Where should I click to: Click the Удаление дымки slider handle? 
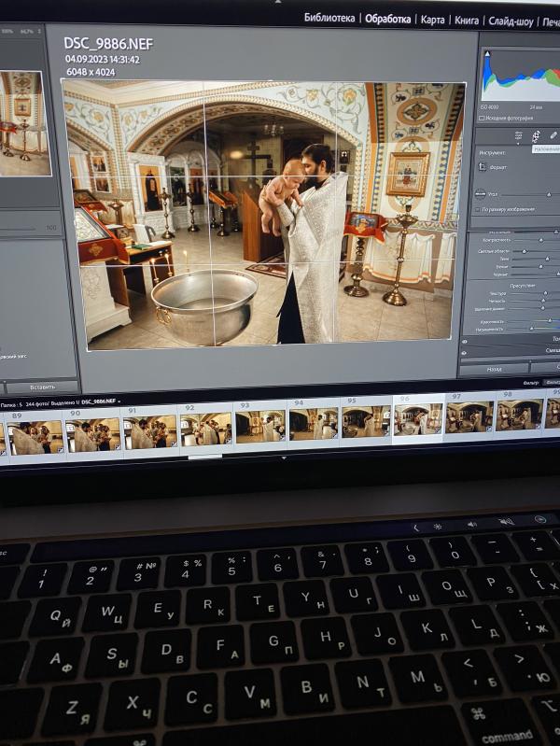pyautogui.click(x=542, y=309)
